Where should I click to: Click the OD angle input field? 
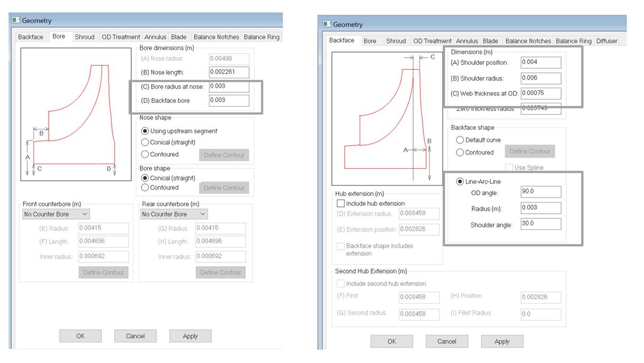541,192
